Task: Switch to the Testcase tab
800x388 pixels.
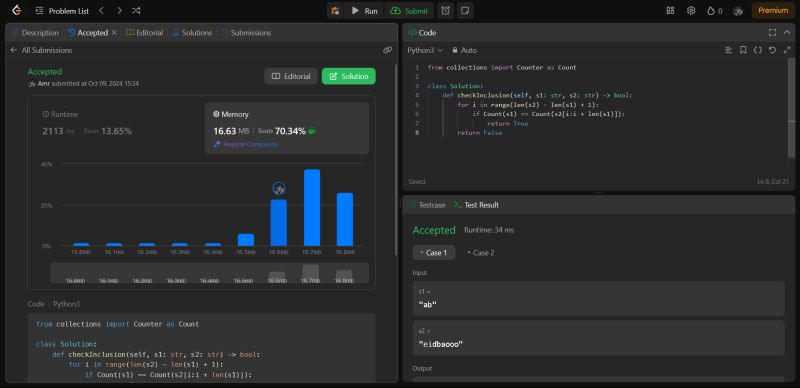Action: [427, 205]
